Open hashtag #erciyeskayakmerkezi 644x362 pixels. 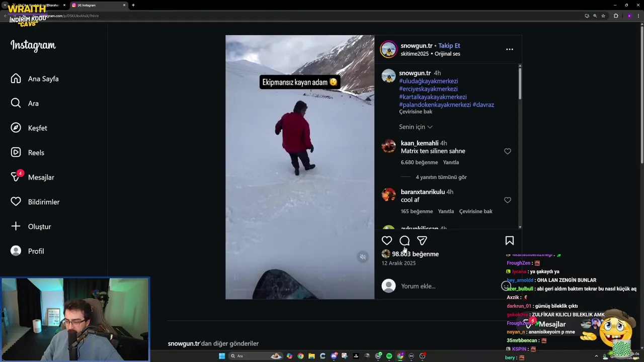[x=428, y=89]
